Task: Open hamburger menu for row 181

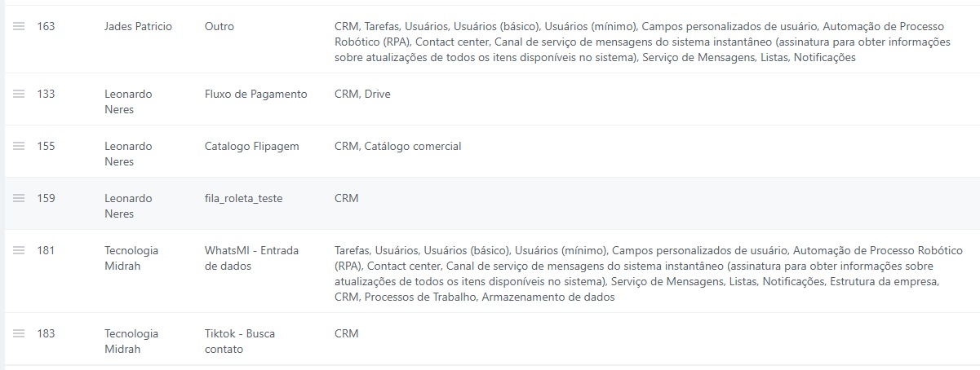Action: pos(19,250)
